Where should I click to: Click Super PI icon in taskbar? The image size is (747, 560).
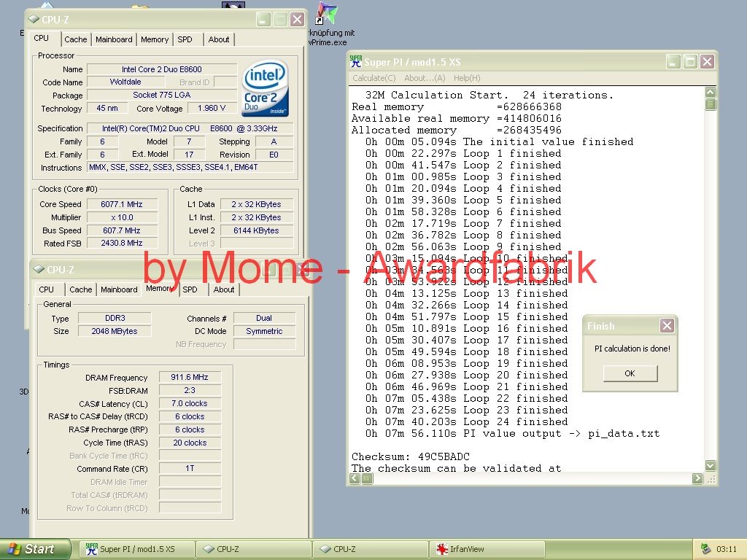coord(91,549)
